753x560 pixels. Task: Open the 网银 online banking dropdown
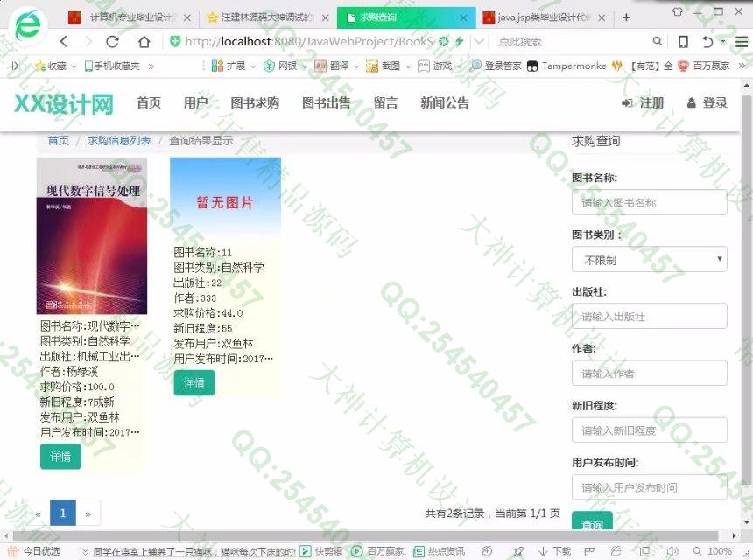[x=281, y=66]
